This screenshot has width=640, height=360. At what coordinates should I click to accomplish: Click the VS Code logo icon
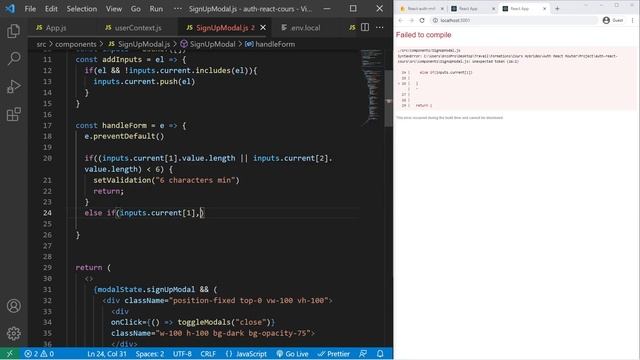coord(10,9)
